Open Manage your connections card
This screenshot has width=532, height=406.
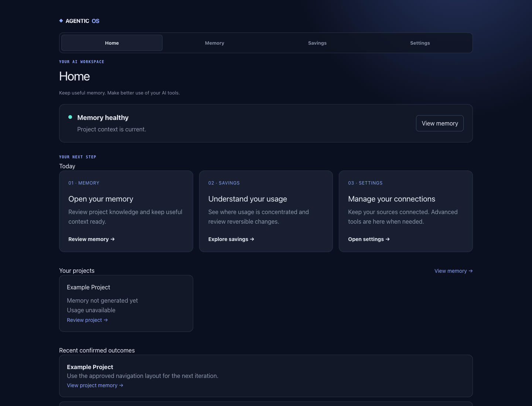(406, 211)
